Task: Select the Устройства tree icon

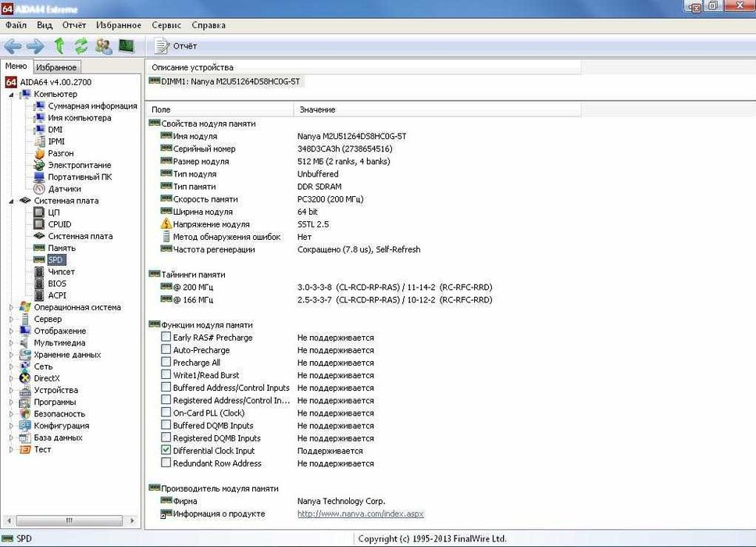Action: pos(25,390)
